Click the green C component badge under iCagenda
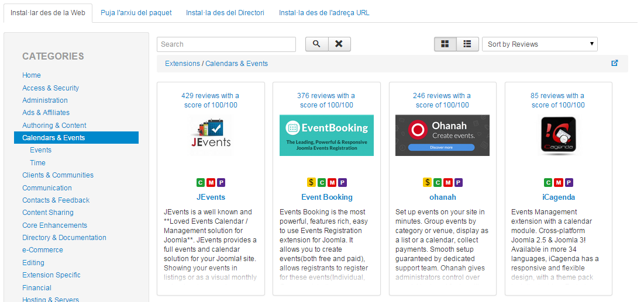644x302 pixels. click(x=548, y=182)
